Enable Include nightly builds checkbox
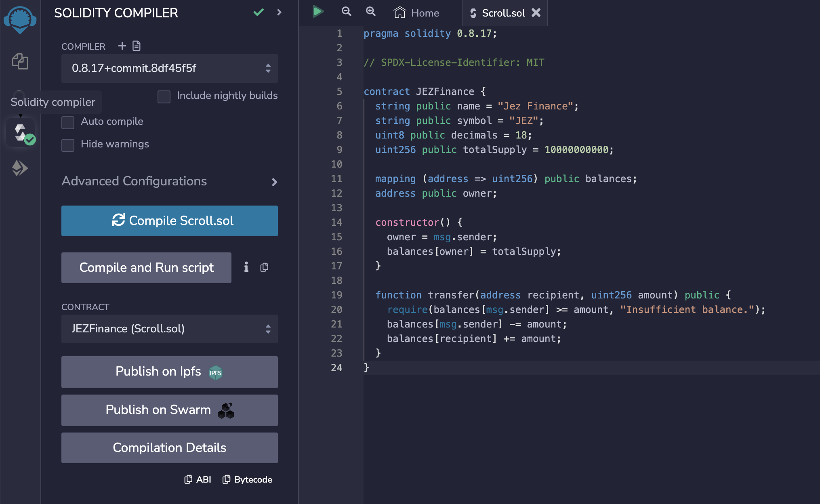820x504 pixels. pos(164,97)
